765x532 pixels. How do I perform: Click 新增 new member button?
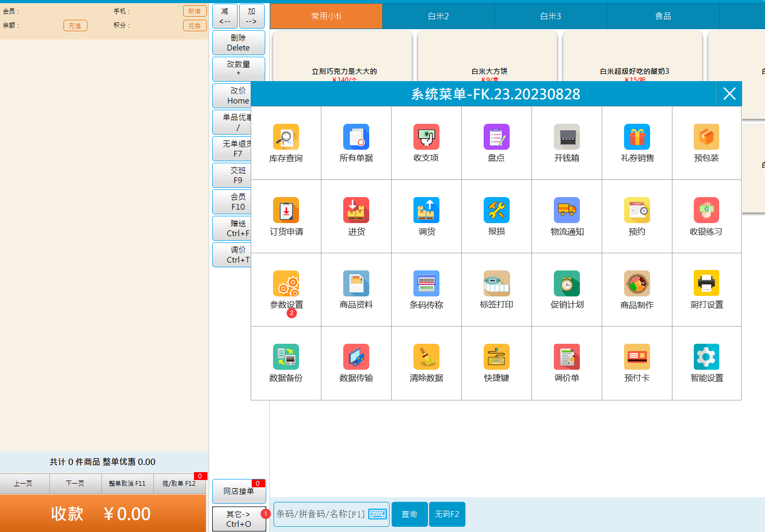point(195,11)
